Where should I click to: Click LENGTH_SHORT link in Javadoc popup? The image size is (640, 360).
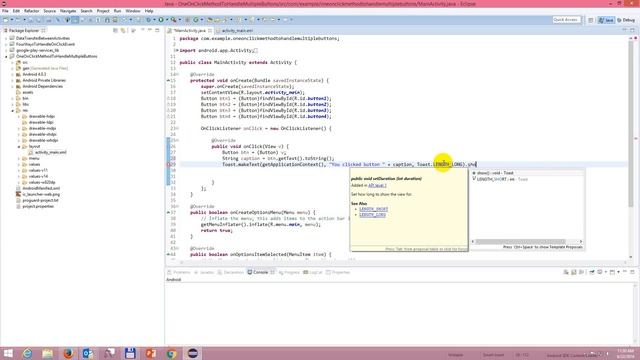point(373,209)
